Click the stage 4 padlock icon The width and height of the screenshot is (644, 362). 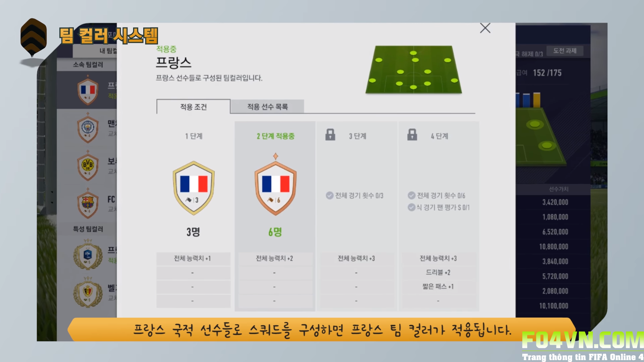412,135
